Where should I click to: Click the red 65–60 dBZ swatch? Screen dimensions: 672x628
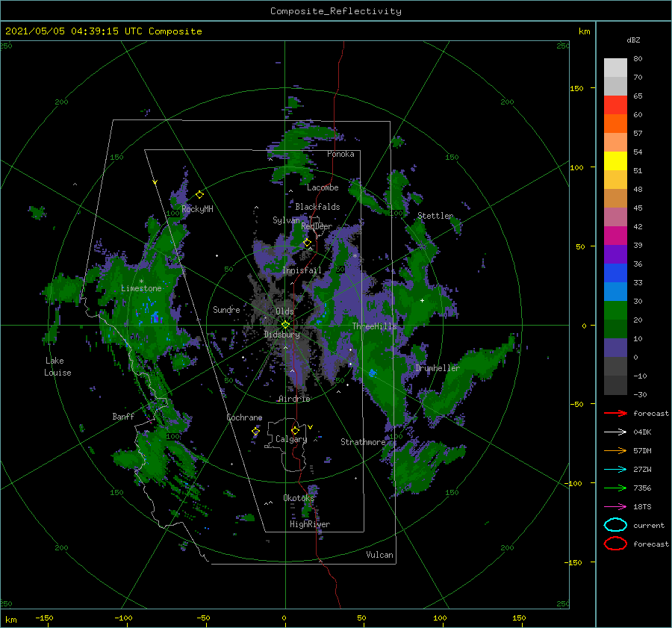(x=615, y=105)
